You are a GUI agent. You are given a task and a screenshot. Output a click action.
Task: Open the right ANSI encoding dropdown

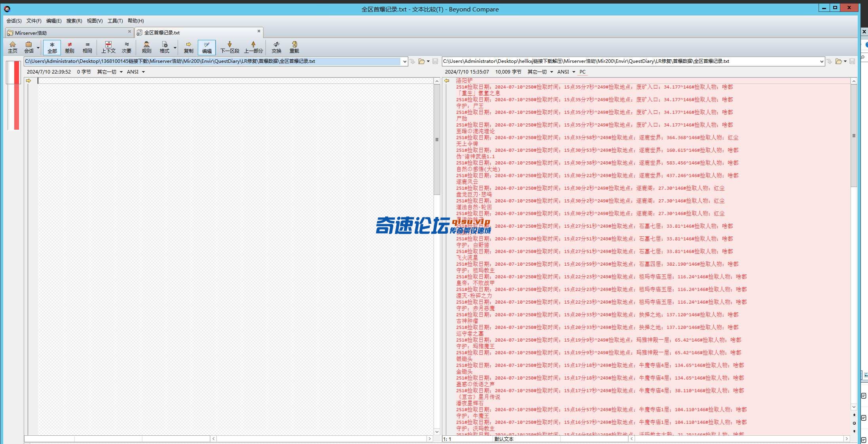pos(566,72)
